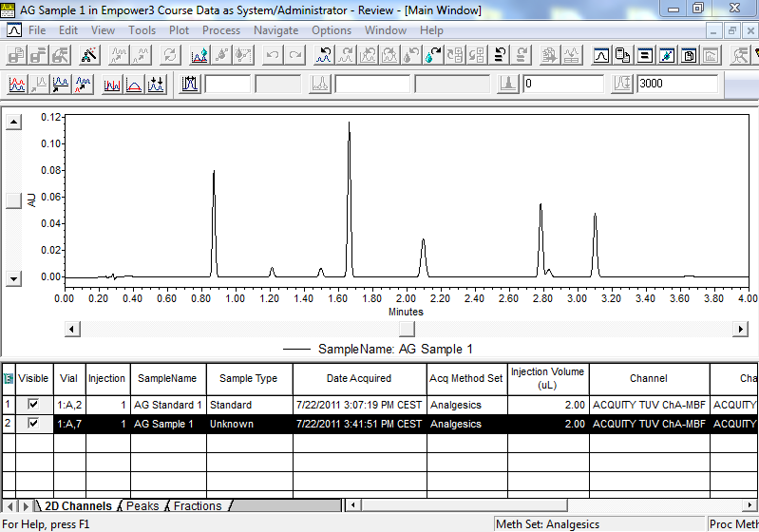Open the File menu
Screen dimensions: 759x532
coord(37,30)
